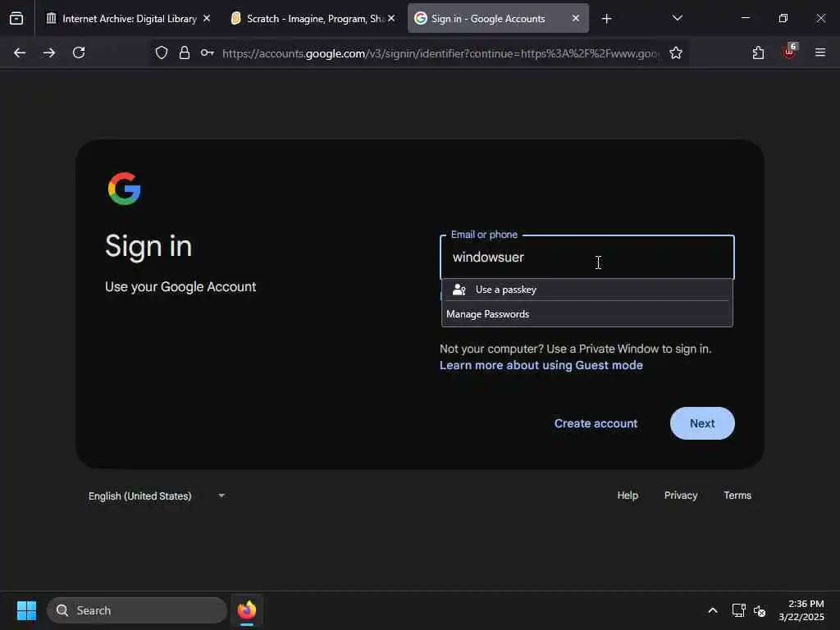Close the Scratch tab

click(391, 18)
